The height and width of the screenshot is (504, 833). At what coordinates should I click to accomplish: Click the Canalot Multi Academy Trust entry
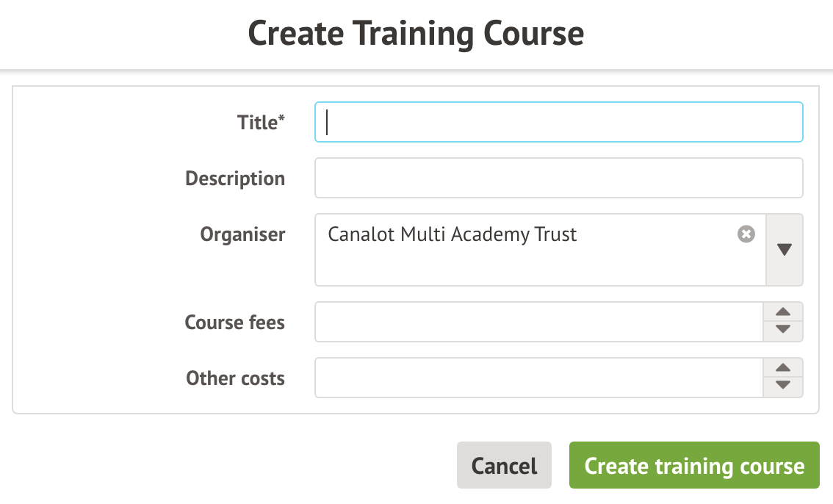[452, 234]
